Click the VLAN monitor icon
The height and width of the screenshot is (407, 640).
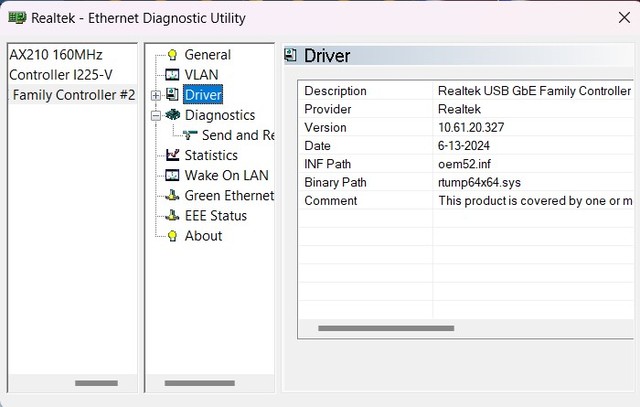[x=172, y=75]
